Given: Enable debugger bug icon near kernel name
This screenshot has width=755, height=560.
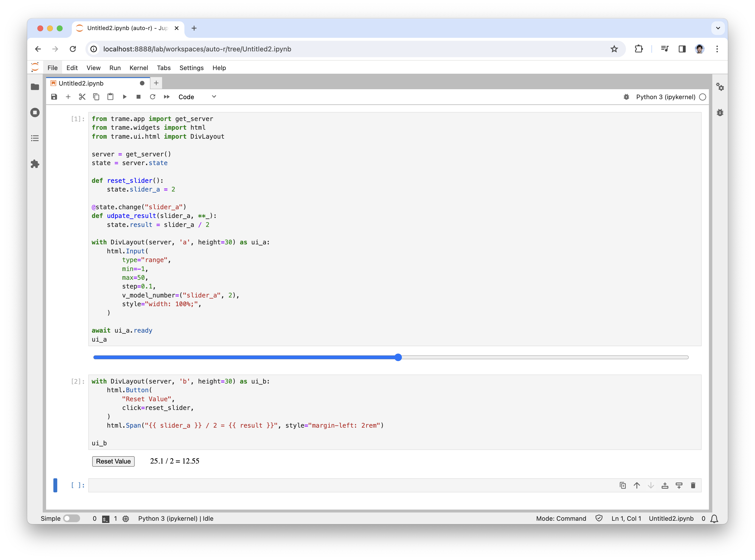Looking at the screenshot, I should click(626, 97).
